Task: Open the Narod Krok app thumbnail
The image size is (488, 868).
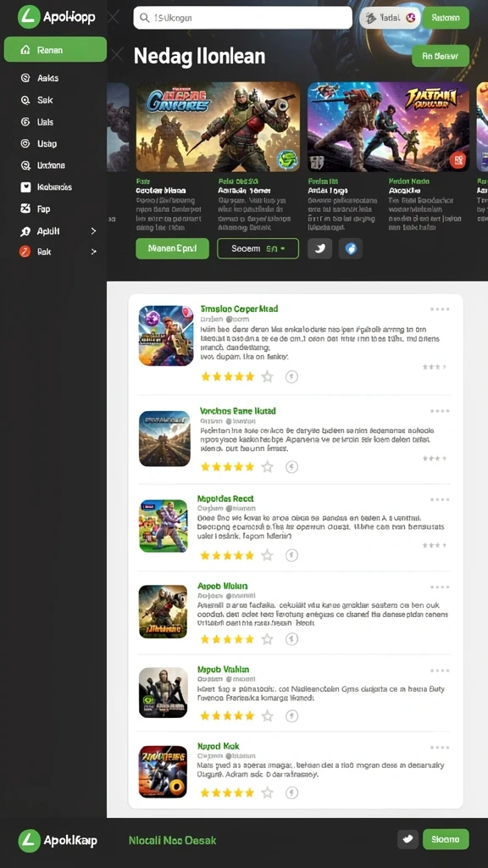Action: (x=164, y=771)
